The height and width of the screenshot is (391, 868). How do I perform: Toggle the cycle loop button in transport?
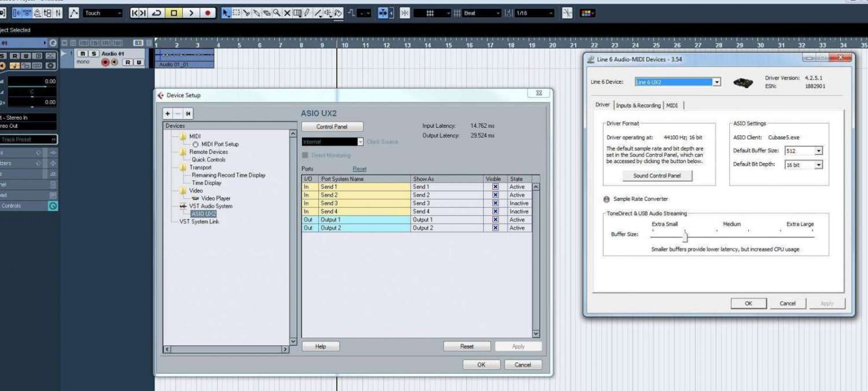pyautogui.click(x=156, y=13)
